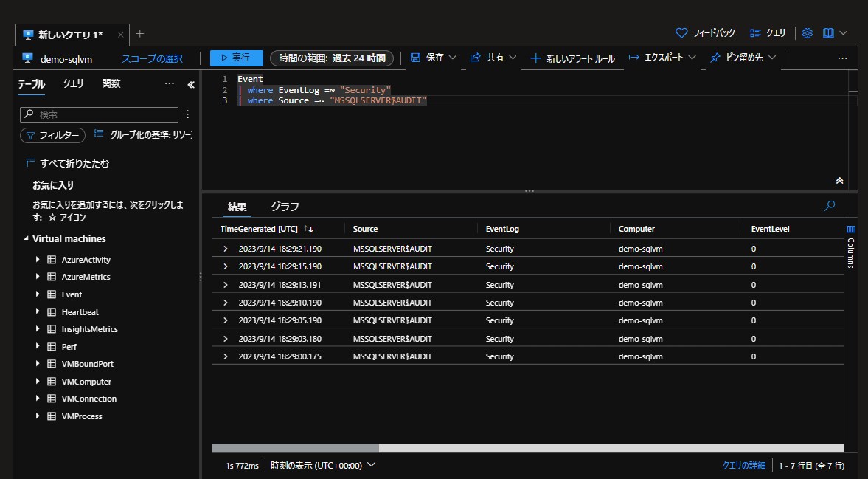
Task: Collapse the query editor double chevron
Action: pyautogui.click(x=839, y=181)
